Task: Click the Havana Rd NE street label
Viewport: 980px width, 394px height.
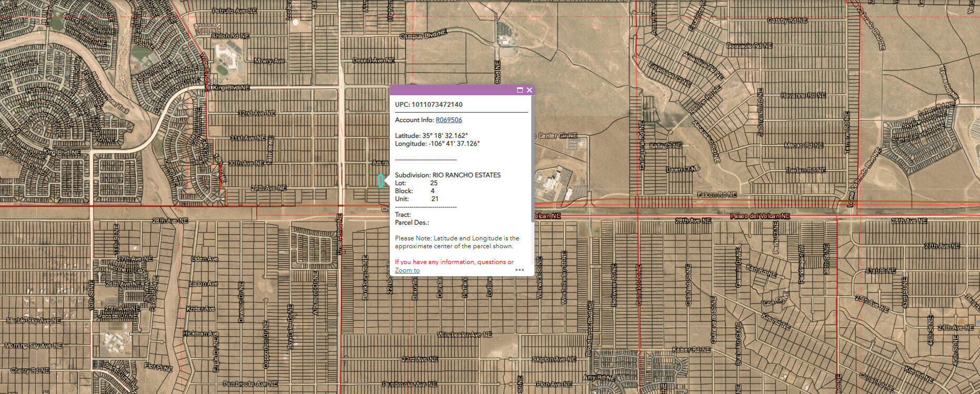Action: pos(803,95)
